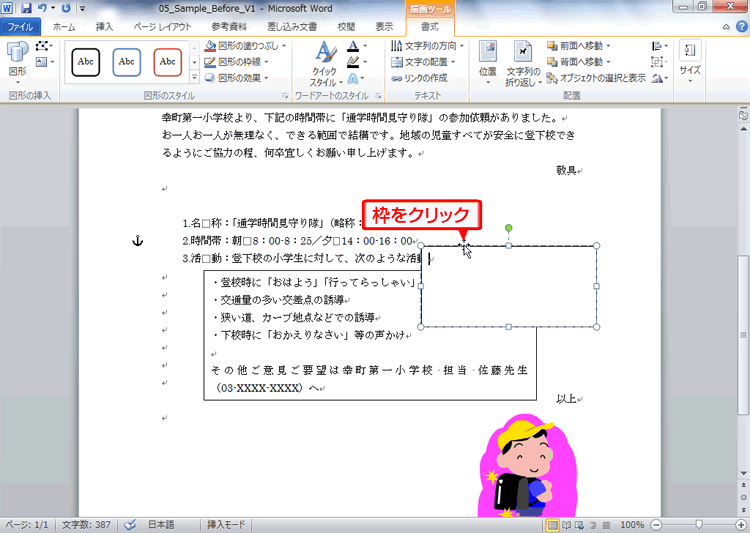Toggle the 挿入モード insert mode
Image resolution: width=750 pixels, height=533 pixels.
[x=226, y=525]
